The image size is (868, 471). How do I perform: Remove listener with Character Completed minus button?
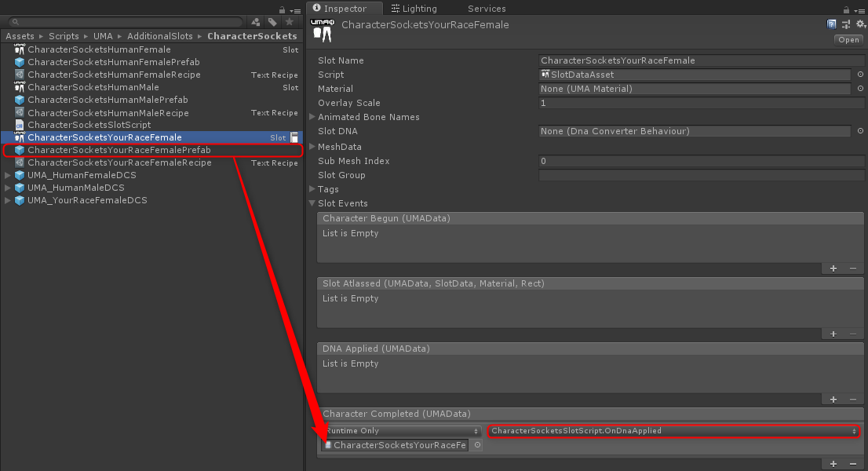click(x=853, y=464)
